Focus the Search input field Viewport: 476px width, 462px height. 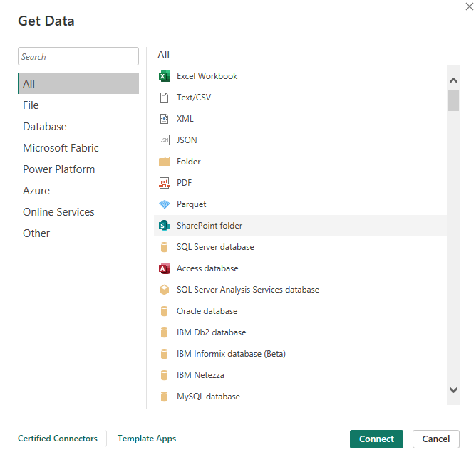(78, 56)
